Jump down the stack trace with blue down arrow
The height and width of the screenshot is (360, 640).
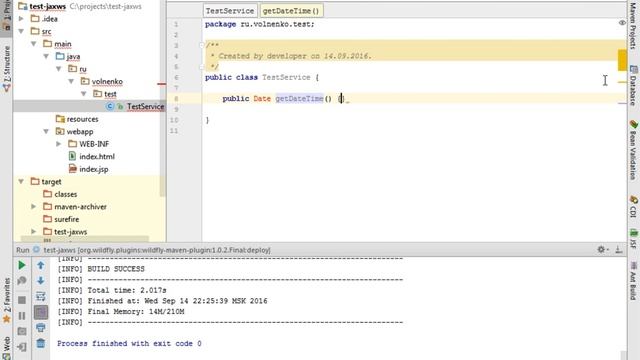[41, 281]
